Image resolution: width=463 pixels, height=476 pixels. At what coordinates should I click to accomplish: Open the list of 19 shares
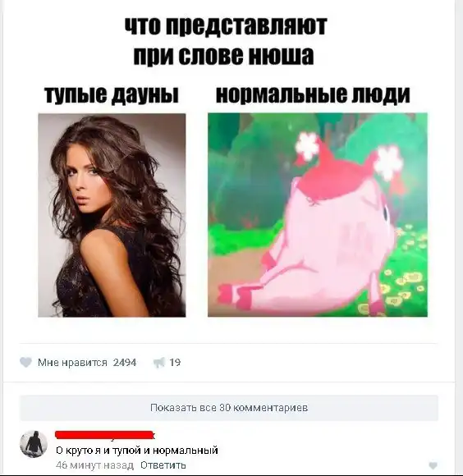175,363
